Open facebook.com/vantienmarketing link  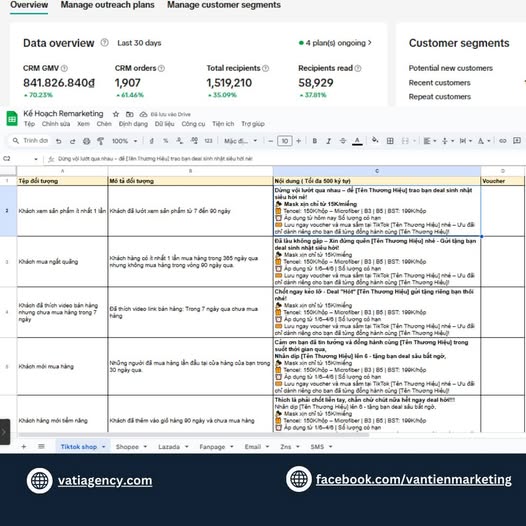pos(414,479)
